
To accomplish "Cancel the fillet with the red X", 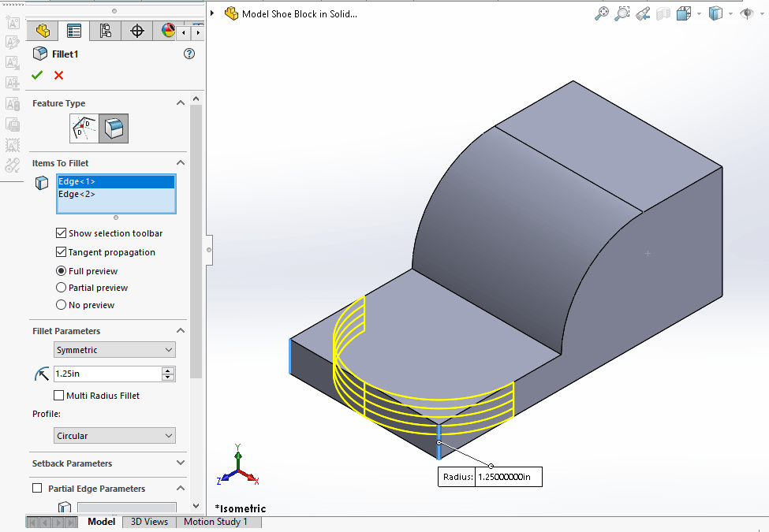I will point(58,76).
